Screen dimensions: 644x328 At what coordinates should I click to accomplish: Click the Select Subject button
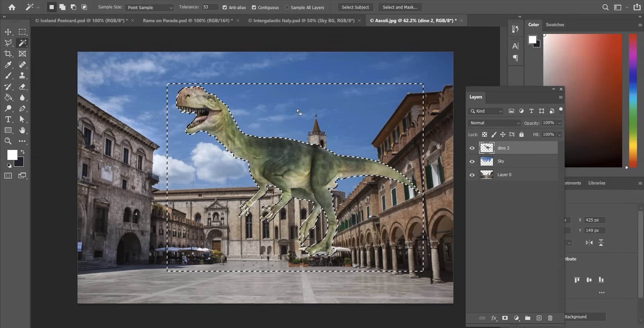[x=355, y=7]
